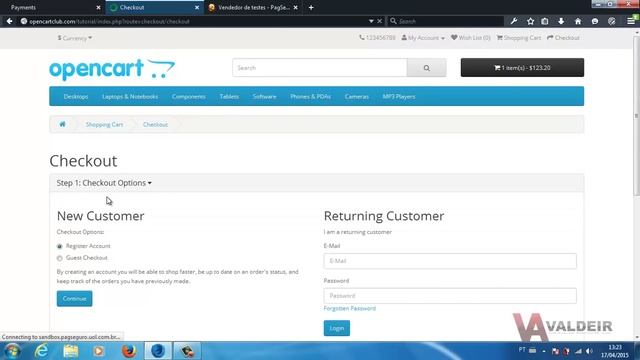This screenshot has height=360, width=640.
Task: Close the Vendedor de testes tab
Action: tap(296, 7)
